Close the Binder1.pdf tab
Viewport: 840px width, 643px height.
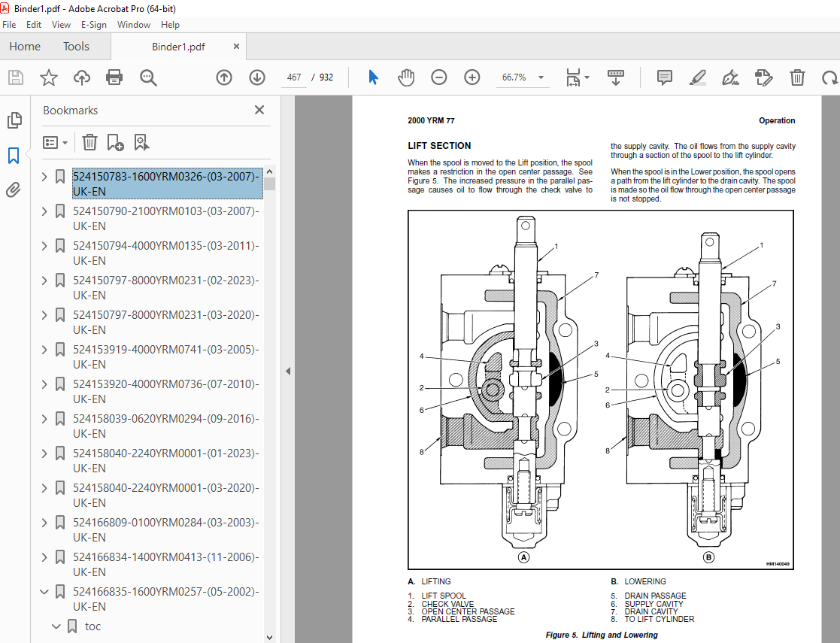tap(236, 47)
